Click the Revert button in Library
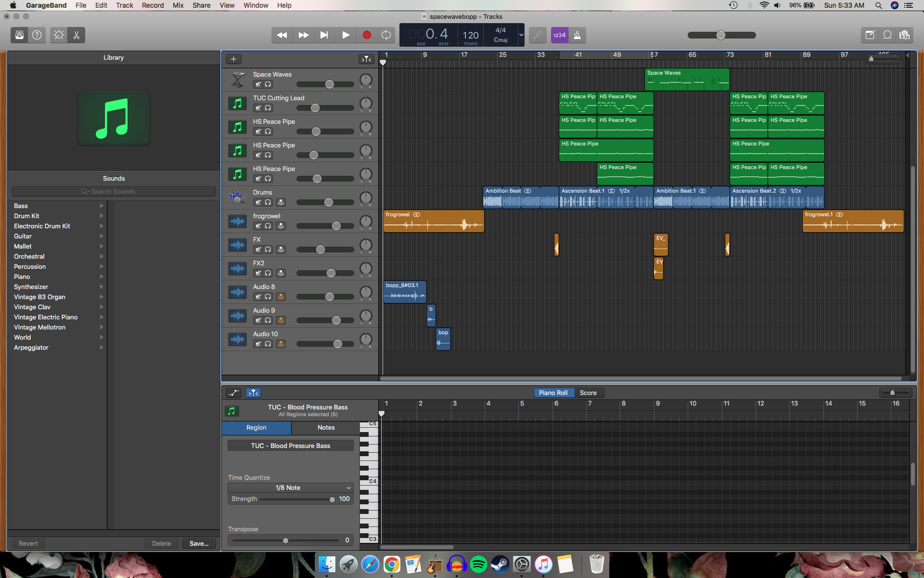The height and width of the screenshot is (578, 924). (x=28, y=544)
